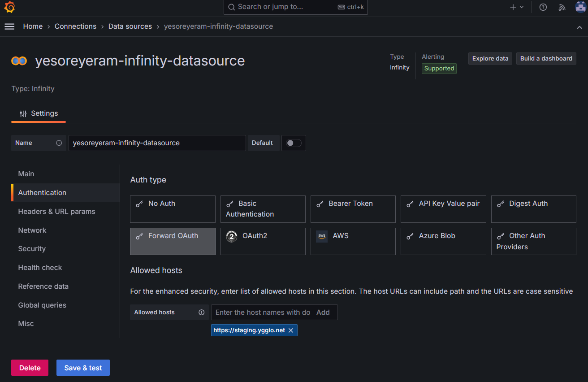Open the help question mark icon

(543, 7)
